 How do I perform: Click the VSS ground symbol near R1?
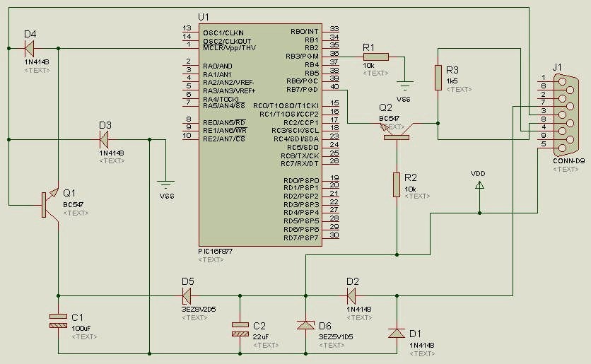click(x=405, y=86)
